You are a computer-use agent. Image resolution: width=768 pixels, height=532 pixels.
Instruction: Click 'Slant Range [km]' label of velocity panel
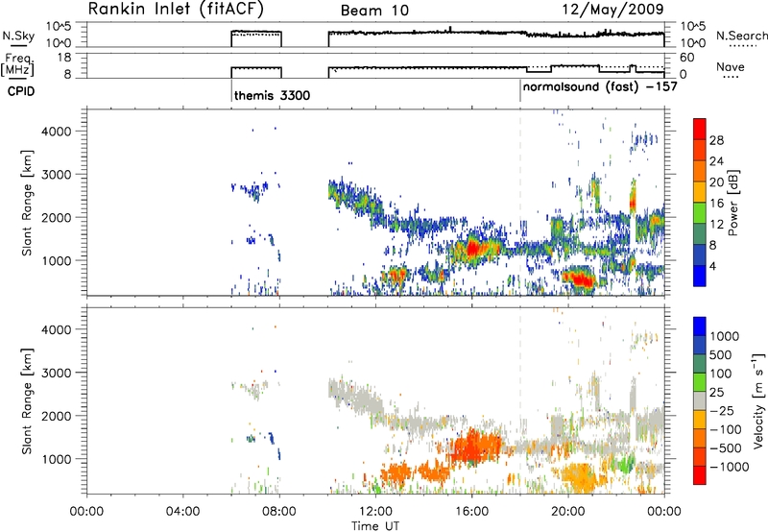pyautogui.click(x=27, y=401)
